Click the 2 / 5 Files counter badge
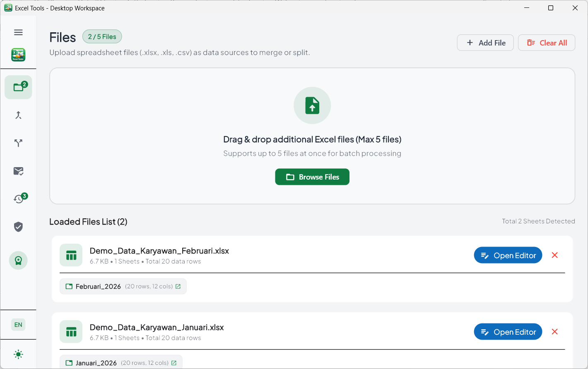This screenshot has height=369, width=588. pos(102,36)
